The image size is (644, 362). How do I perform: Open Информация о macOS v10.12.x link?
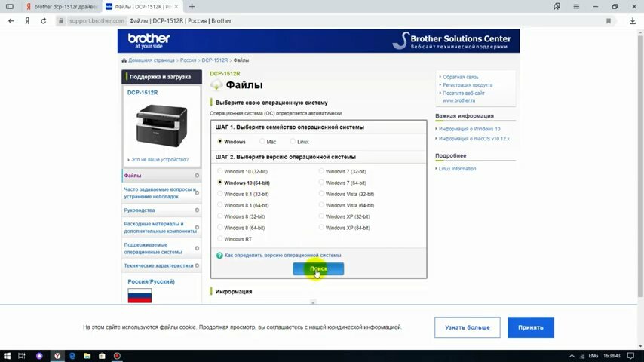click(x=474, y=139)
